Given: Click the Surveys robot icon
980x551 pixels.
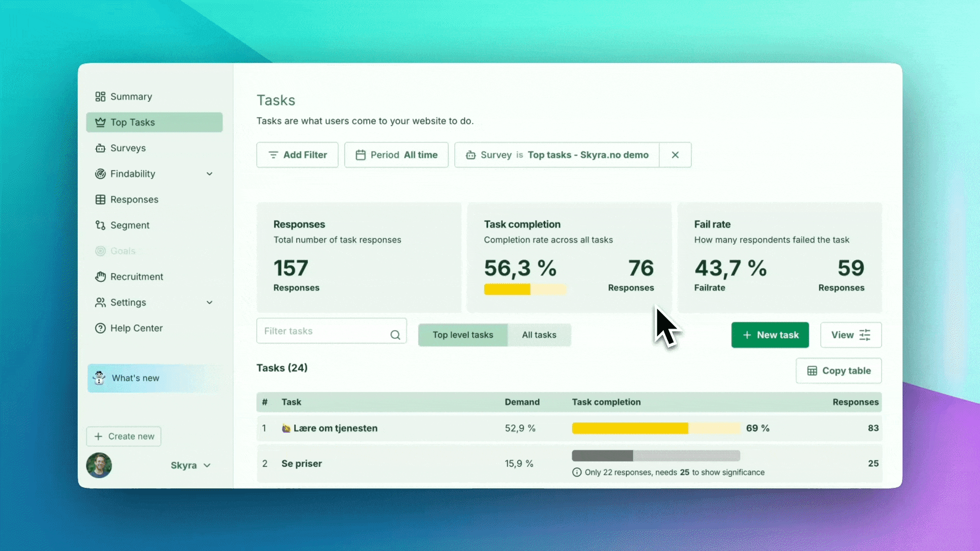Looking at the screenshot, I should coord(100,148).
